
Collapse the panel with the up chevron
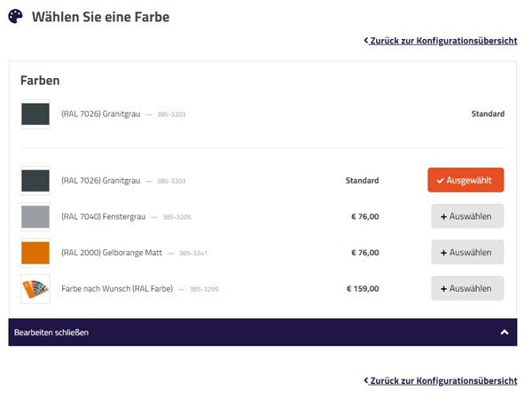coord(505,332)
